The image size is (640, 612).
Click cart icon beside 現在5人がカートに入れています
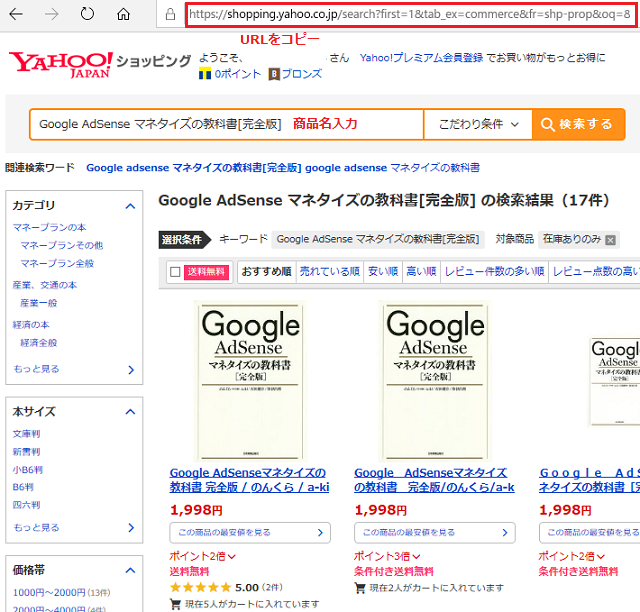coord(176,604)
